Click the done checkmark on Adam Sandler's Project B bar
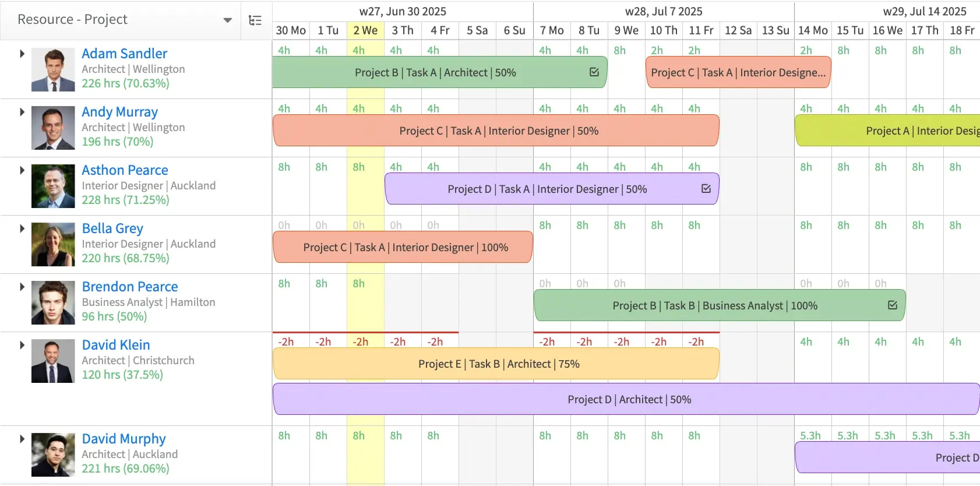The image size is (980, 486). [594, 72]
